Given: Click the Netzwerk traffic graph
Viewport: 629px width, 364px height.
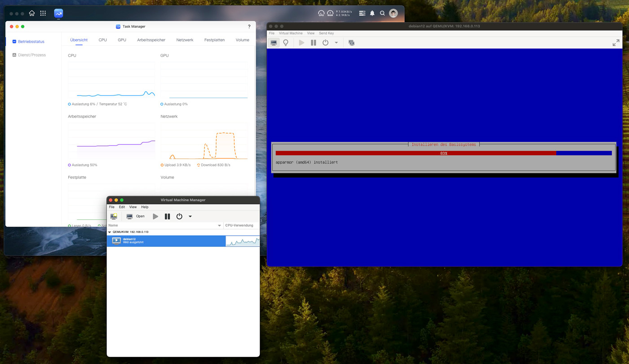Looking at the screenshot, I should pyautogui.click(x=204, y=141).
